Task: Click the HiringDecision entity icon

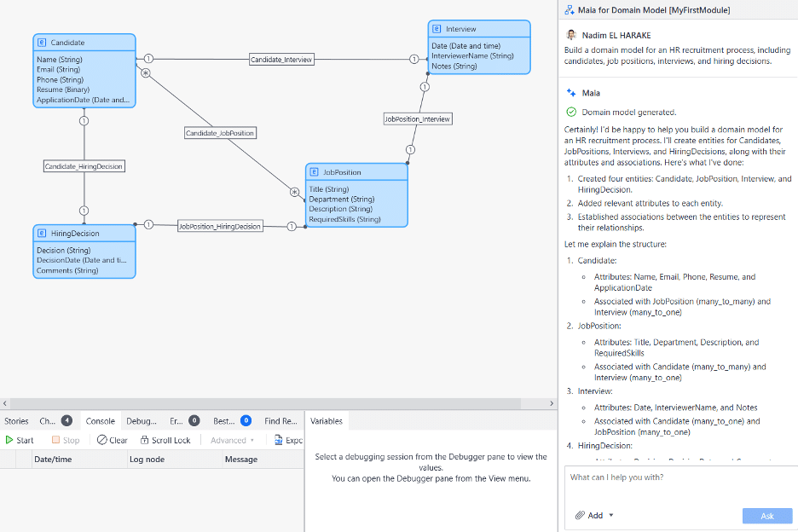Action: [x=42, y=234]
